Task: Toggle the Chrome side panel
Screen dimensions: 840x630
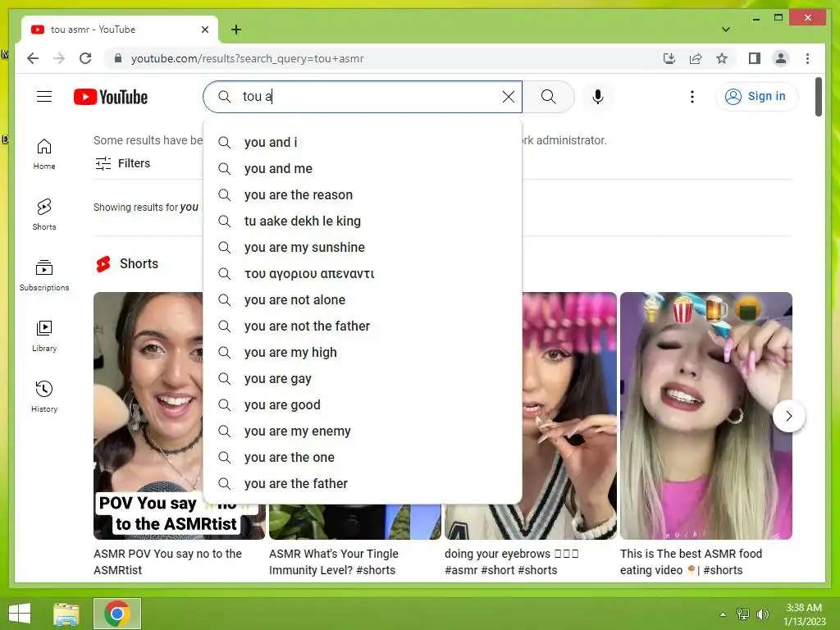Action: [x=755, y=58]
